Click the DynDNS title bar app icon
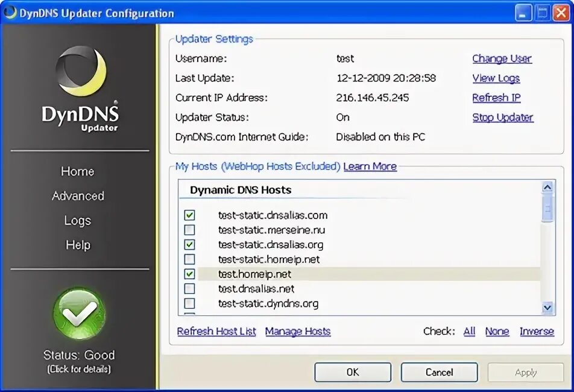Screen dimensions: 574x392 click(10, 12)
